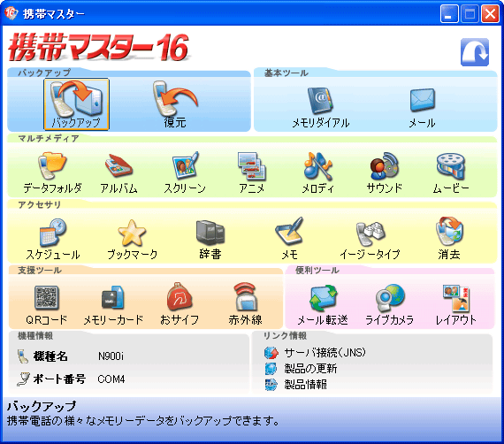Minimize the 携帯マスター window
Screen dimensions: 504x444
click(448, 14)
